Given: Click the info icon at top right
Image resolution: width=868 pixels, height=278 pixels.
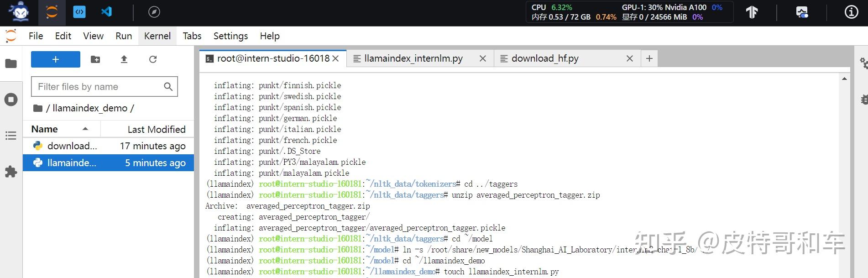Looking at the screenshot, I should point(851,12).
